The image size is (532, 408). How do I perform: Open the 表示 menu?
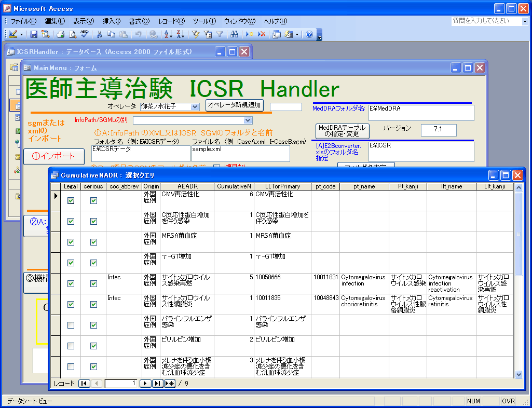pyautogui.click(x=84, y=21)
